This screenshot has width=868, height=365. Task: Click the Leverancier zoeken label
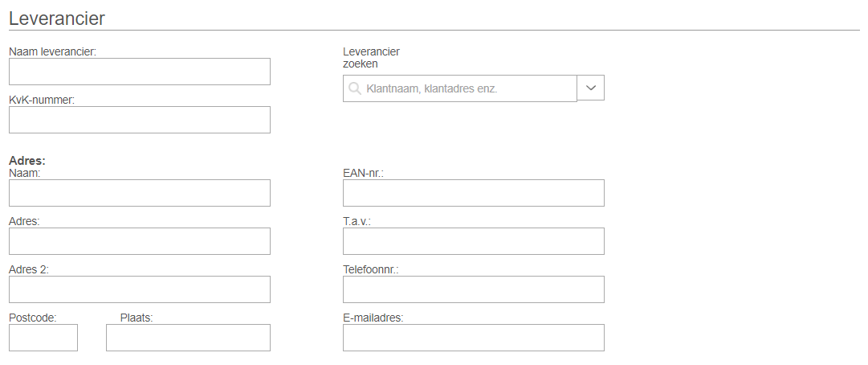(372, 58)
